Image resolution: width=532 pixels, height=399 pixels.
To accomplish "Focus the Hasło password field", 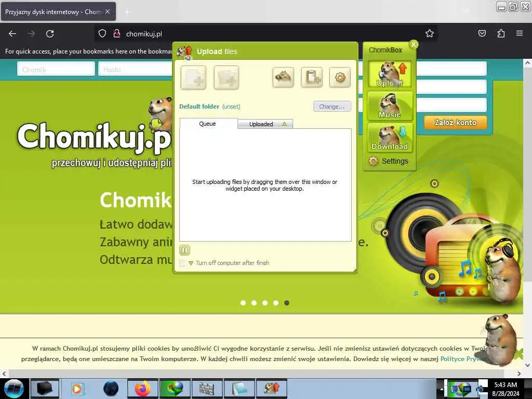I will click(136, 69).
